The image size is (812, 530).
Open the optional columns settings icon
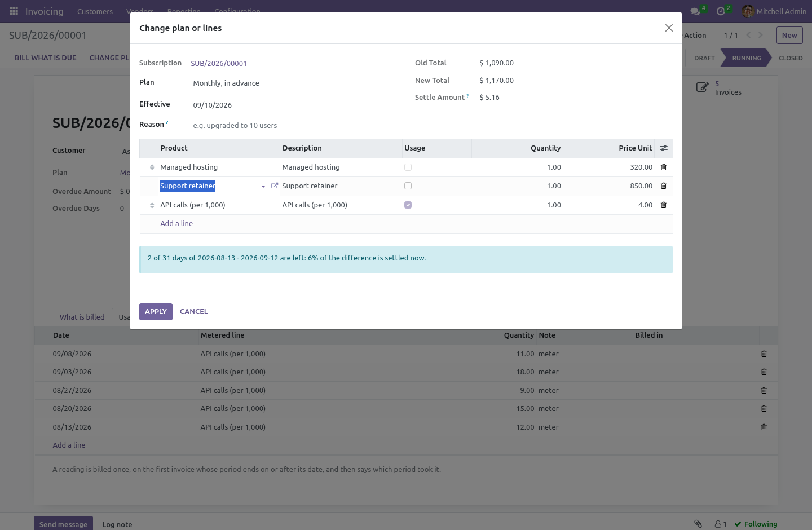click(x=664, y=148)
